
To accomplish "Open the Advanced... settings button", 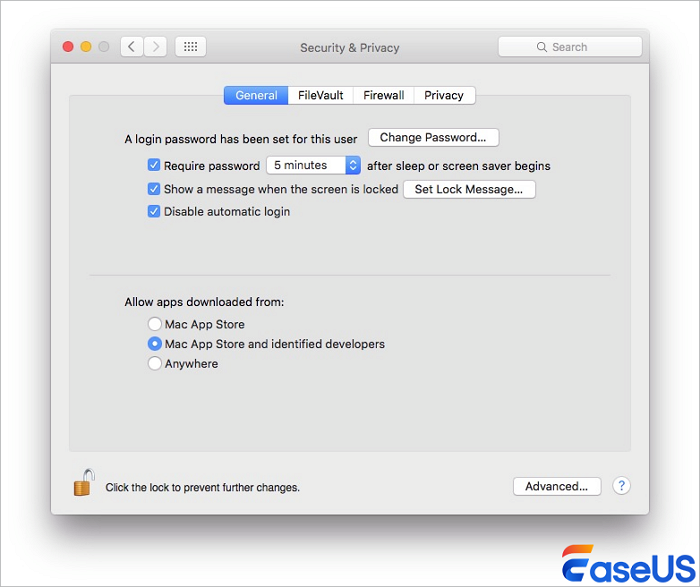I will click(x=557, y=486).
